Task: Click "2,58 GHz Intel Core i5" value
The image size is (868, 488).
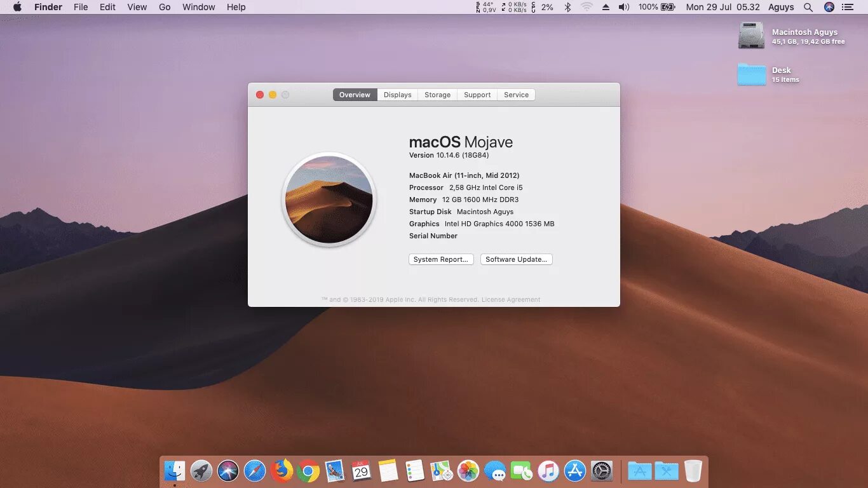Action: (x=486, y=187)
